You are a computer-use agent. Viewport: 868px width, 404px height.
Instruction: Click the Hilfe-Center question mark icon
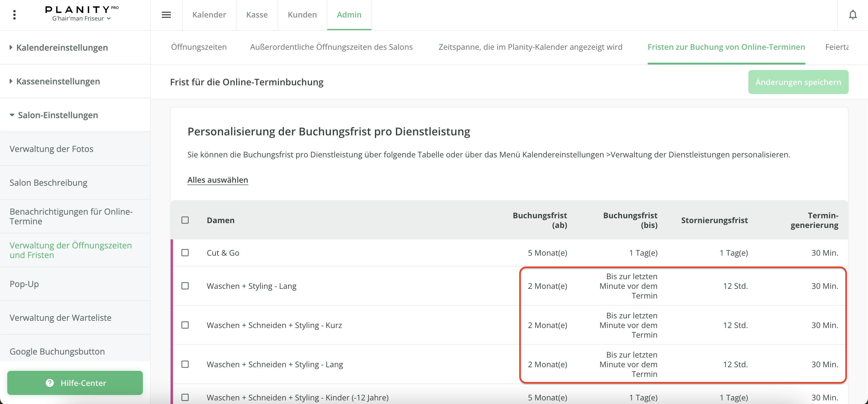point(49,383)
